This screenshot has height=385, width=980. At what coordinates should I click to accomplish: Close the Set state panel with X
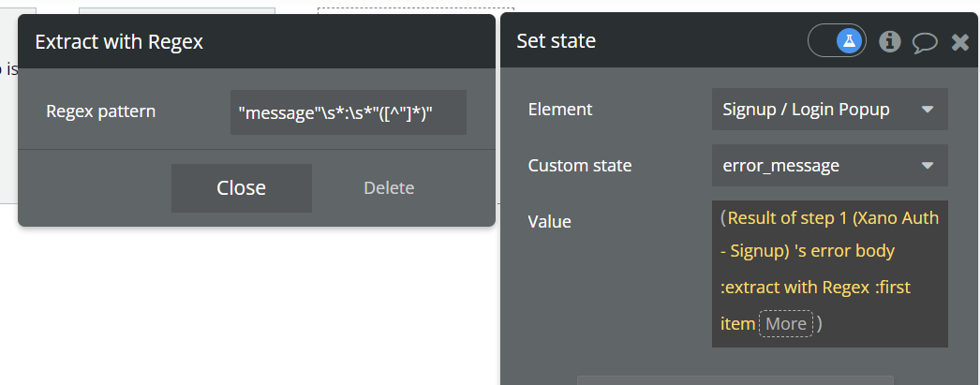coord(959,41)
